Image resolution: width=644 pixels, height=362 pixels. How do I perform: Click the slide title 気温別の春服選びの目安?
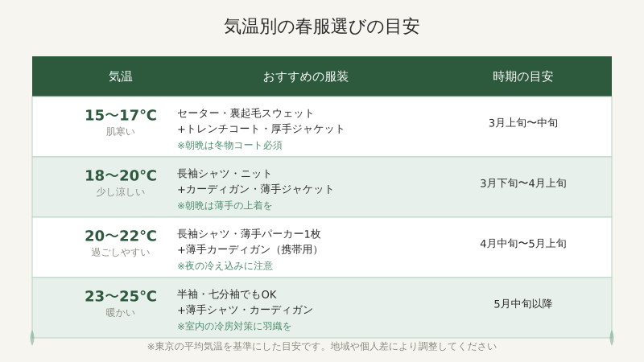coord(321,27)
